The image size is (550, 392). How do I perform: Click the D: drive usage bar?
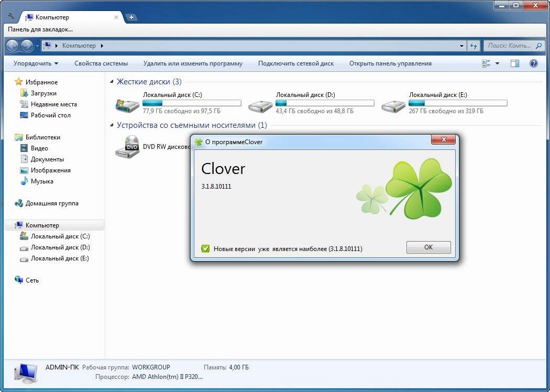coord(325,103)
